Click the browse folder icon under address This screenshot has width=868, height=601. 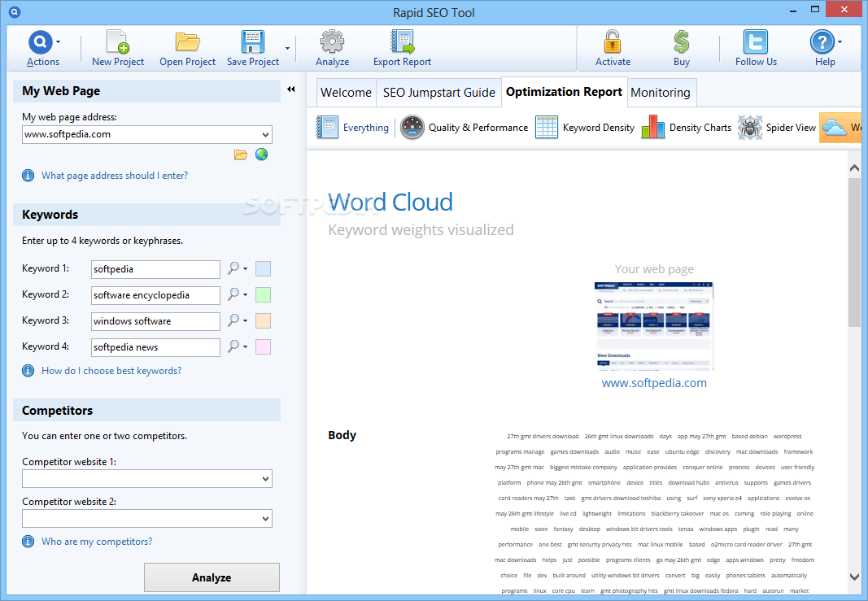[240, 155]
